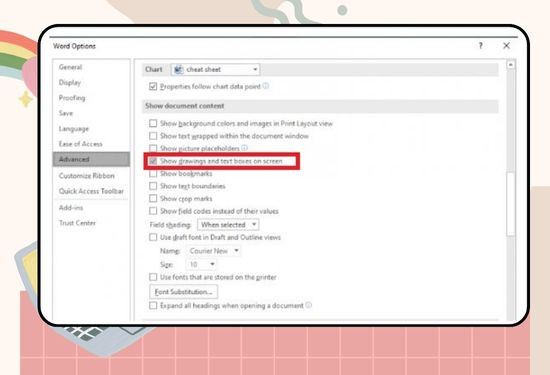
Task: Enable Show text boundaries checkbox
Action: pos(153,186)
